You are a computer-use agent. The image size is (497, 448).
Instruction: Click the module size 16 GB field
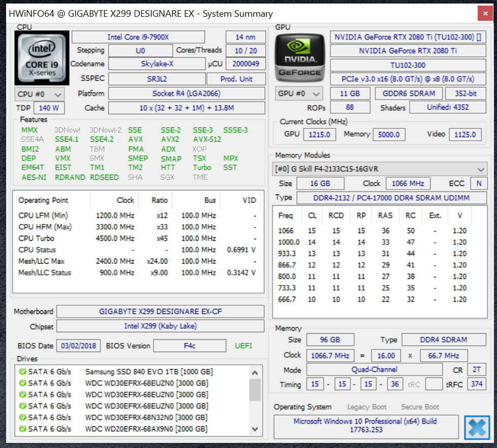point(320,183)
